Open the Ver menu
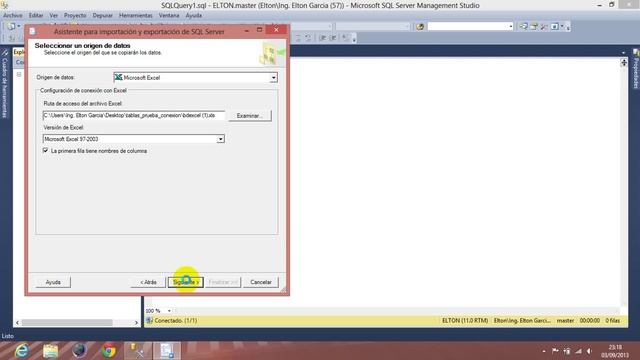 click(53, 15)
